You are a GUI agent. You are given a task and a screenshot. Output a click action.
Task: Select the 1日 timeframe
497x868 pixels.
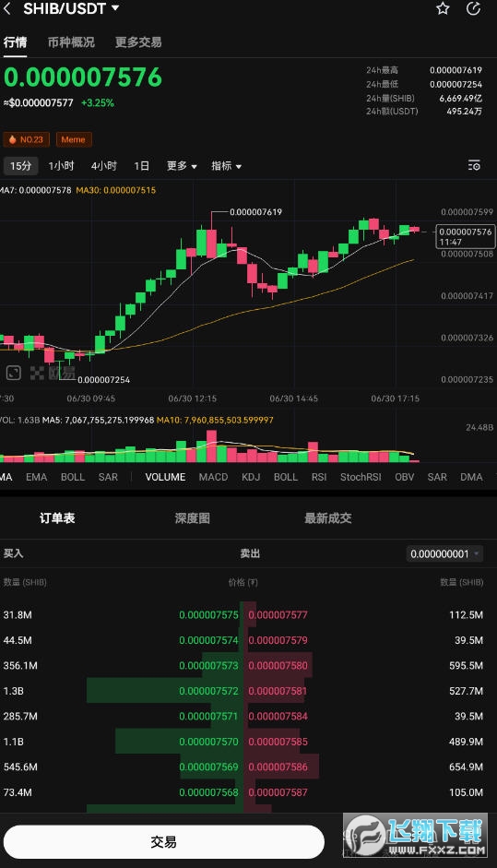[141, 165]
